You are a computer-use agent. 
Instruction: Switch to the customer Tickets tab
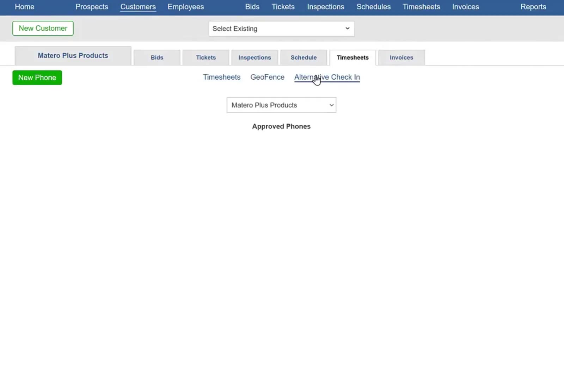[206, 57]
